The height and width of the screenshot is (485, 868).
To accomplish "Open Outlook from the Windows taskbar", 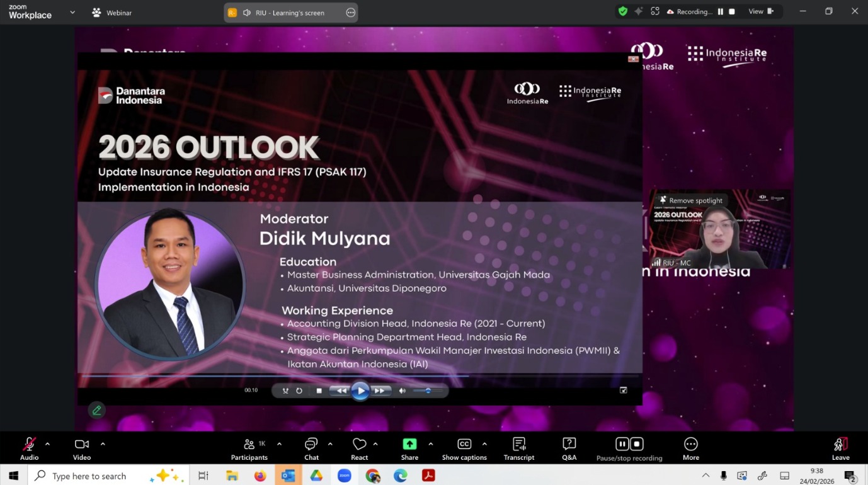I will pos(288,476).
